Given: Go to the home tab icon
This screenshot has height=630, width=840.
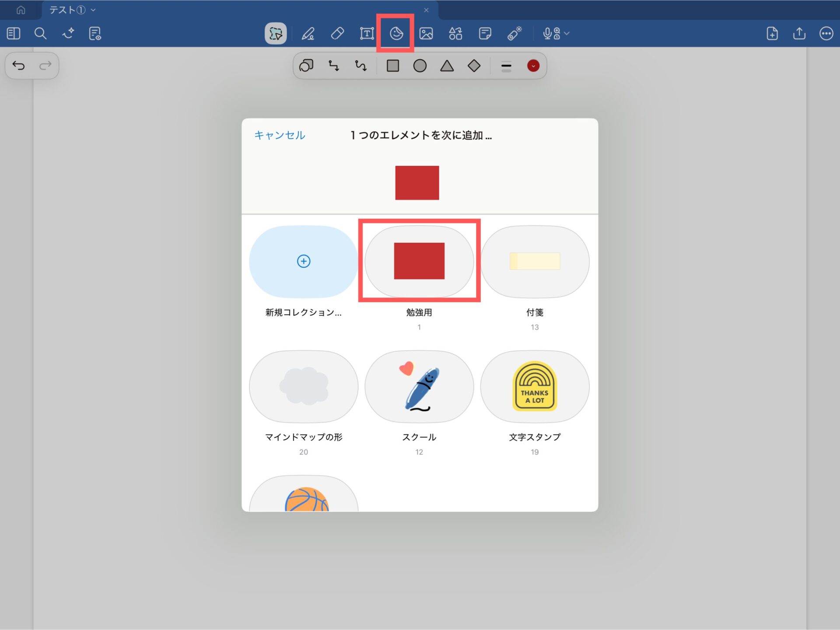Looking at the screenshot, I should coord(21,10).
